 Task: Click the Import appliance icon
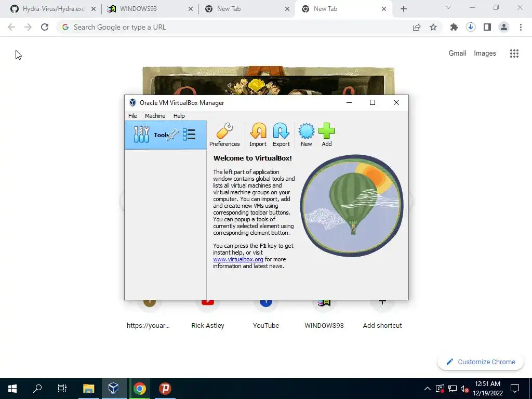[258, 135]
